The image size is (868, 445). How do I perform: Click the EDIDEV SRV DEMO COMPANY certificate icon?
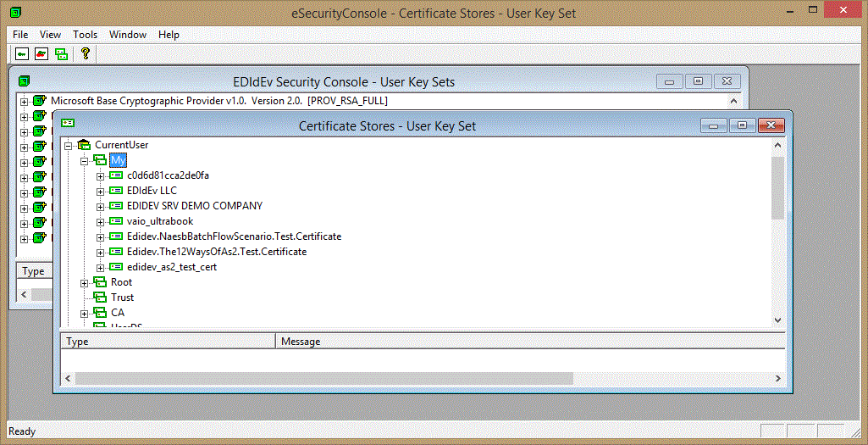point(116,206)
